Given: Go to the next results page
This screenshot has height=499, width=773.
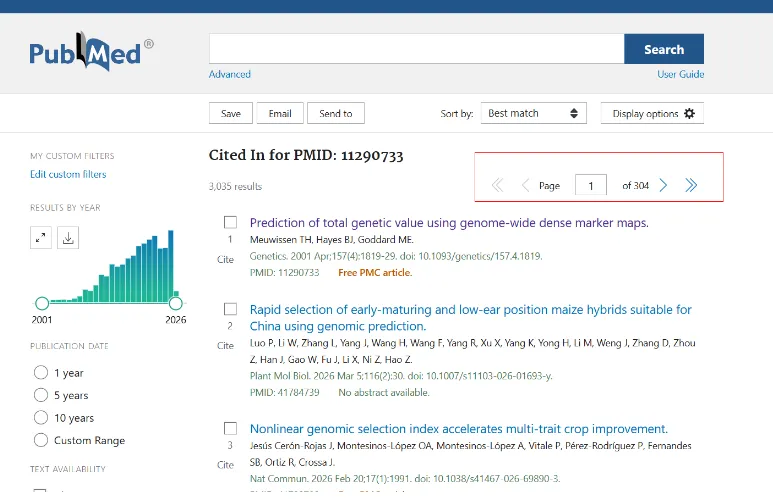Looking at the screenshot, I should coord(663,185).
